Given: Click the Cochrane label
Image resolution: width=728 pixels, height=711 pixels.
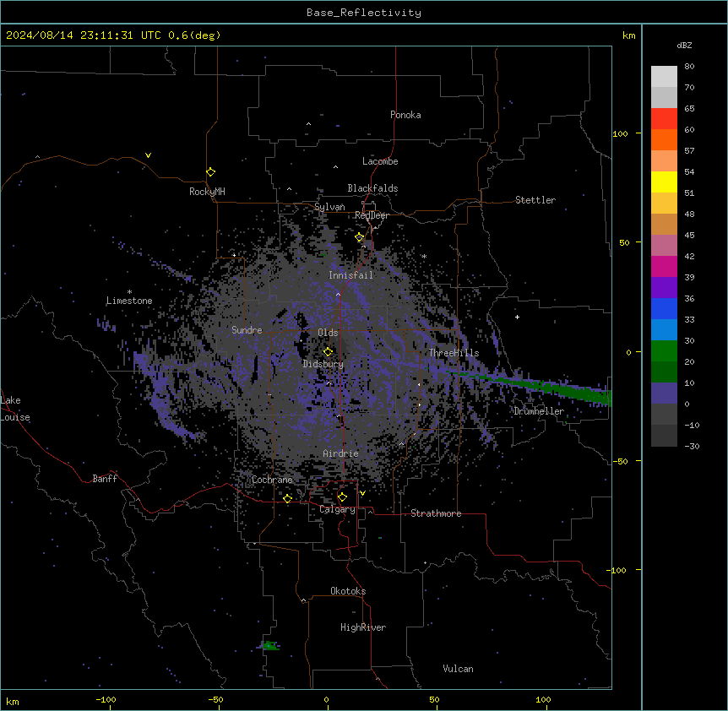Looking at the screenshot, I should coord(272,480).
